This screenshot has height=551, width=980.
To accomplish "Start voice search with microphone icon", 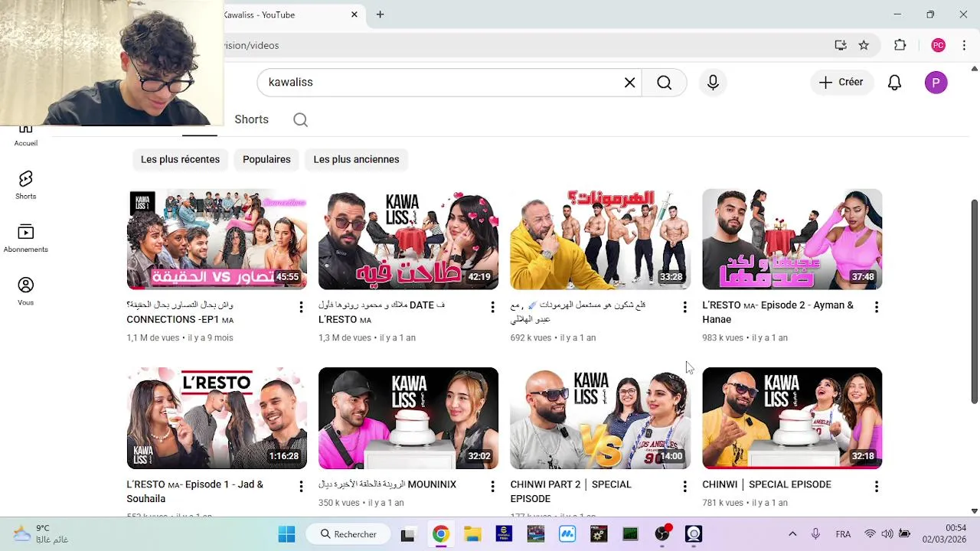I will point(713,83).
